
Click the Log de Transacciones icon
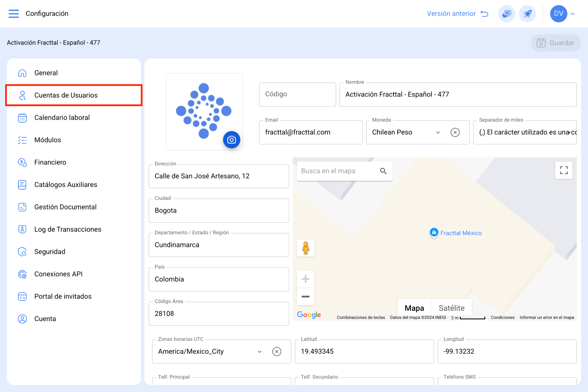22,230
